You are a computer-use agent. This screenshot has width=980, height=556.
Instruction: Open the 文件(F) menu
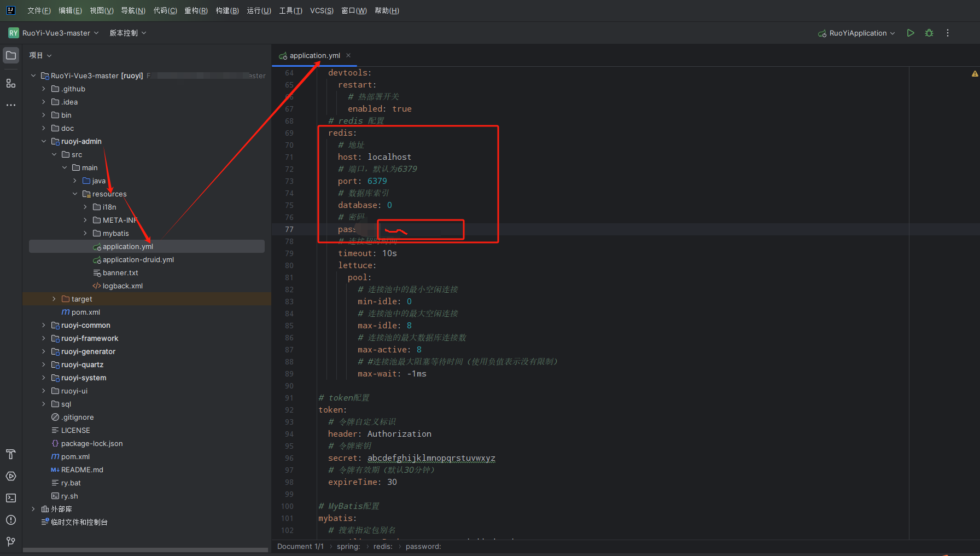(39, 10)
